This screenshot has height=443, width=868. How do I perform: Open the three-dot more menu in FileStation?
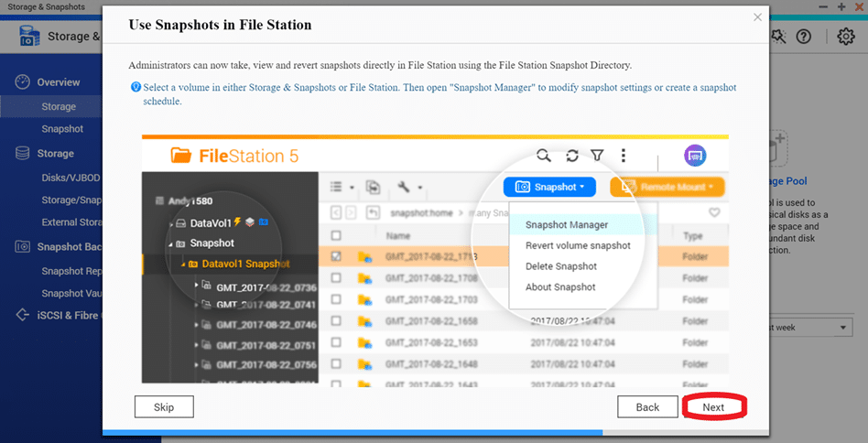624,156
